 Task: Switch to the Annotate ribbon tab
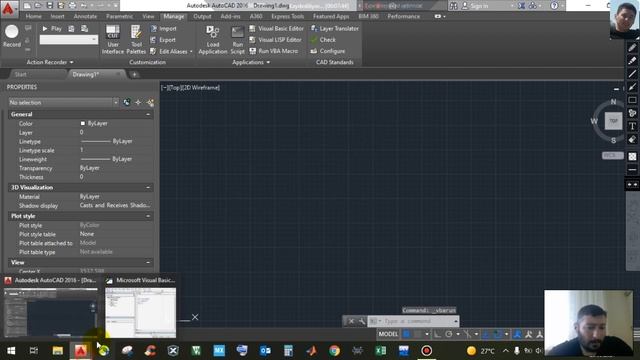pyautogui.click(x=85, y=16)
